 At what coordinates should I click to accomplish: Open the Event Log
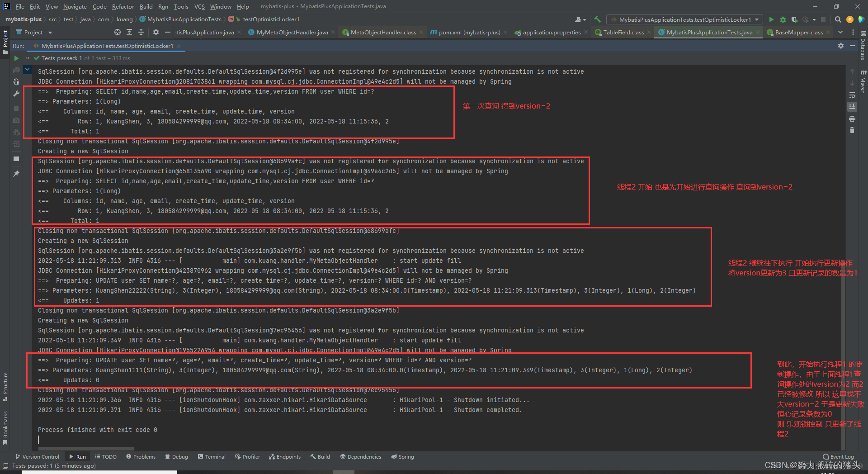click(839, 457)
